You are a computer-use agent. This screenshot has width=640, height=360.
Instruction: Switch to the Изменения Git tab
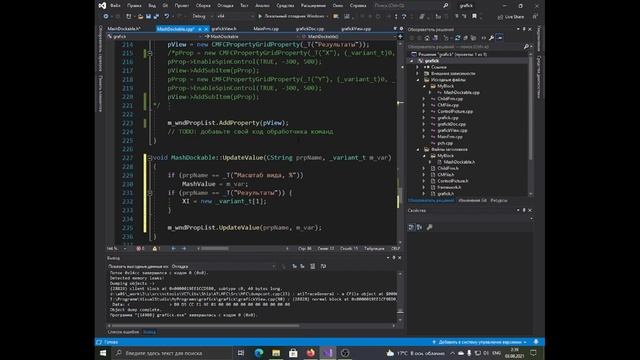pos(472,200)
